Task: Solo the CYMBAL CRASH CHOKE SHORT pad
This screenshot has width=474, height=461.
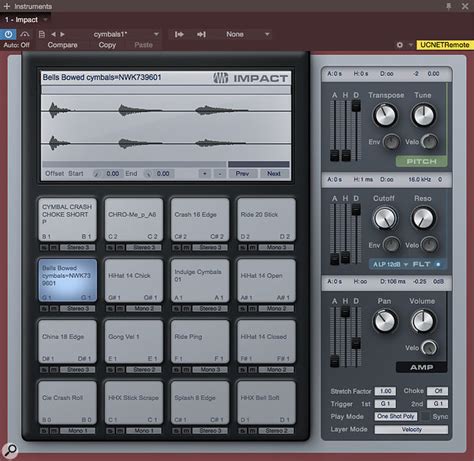Action: point(44,247)
